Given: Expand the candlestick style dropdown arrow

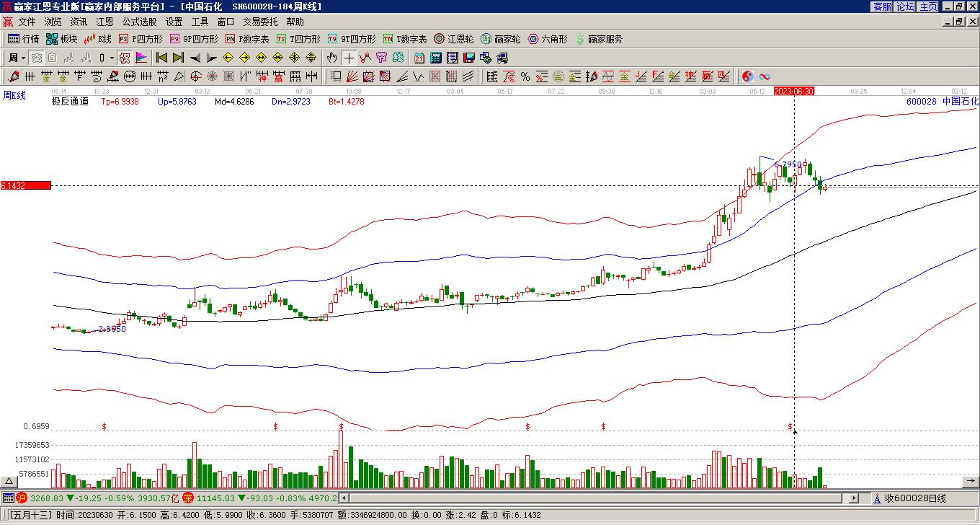Looking at the screenshot, I should [112, 58].
